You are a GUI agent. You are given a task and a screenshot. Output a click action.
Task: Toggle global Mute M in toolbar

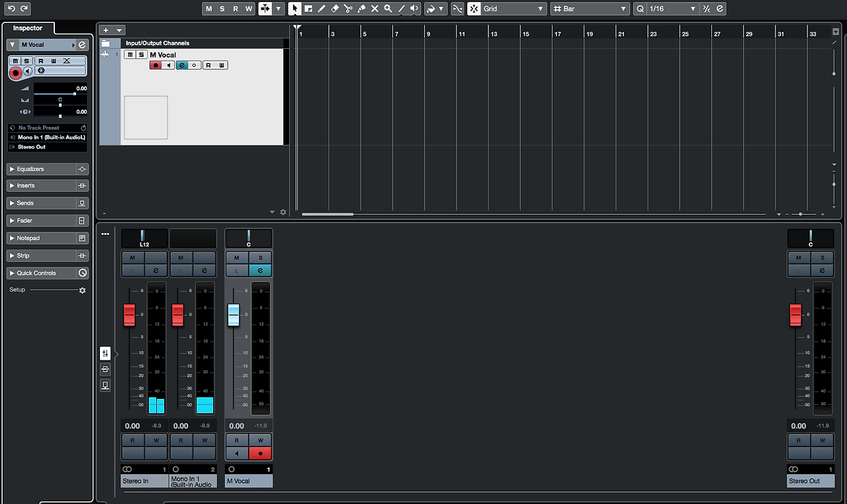click(209, 9)
